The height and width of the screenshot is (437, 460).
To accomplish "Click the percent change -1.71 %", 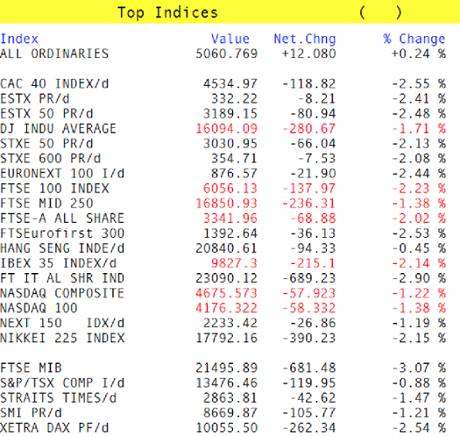I will tap(419, 128).
